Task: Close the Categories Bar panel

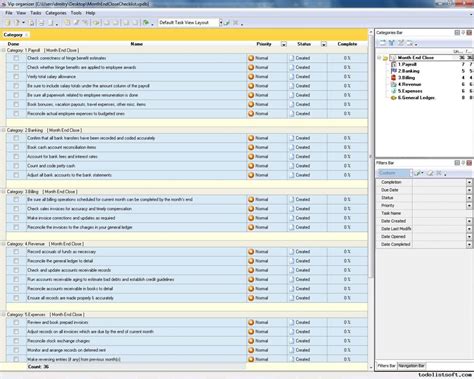Action: [469, 32]
